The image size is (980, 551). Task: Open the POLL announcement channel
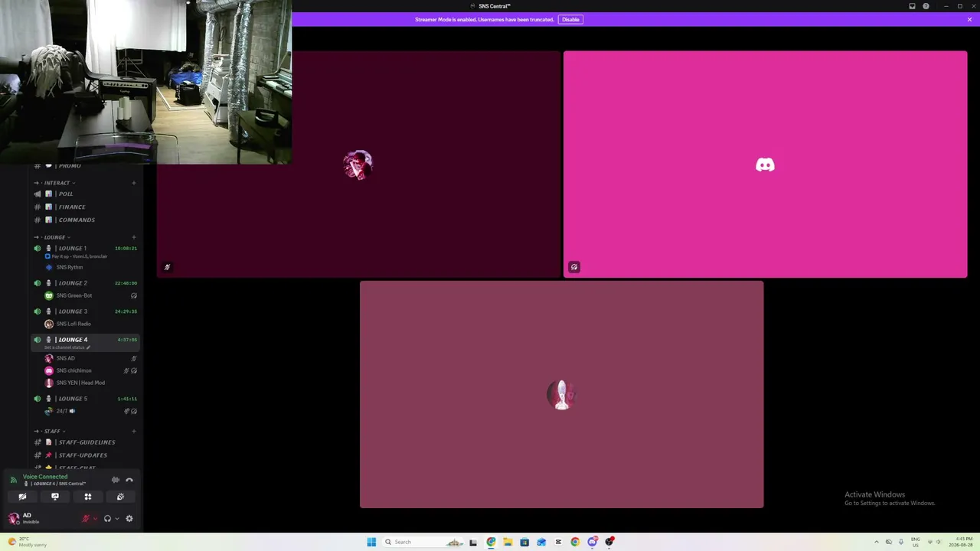(86, 194)
